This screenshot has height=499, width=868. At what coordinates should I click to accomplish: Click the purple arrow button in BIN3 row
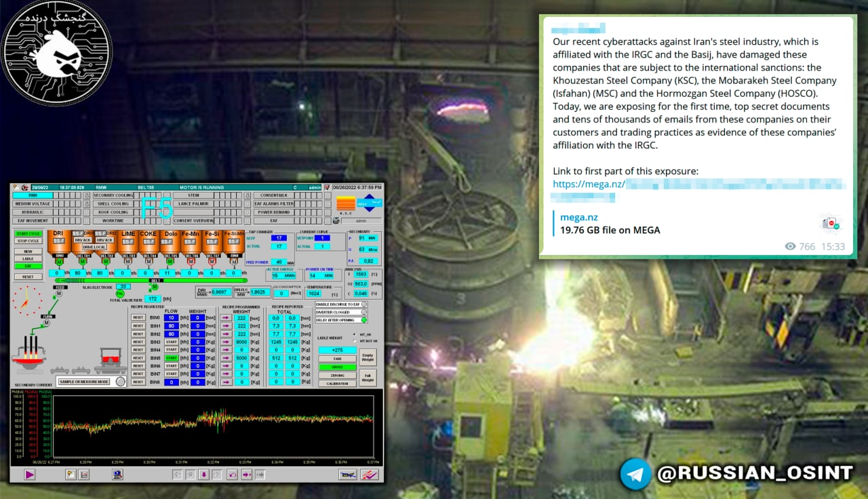pos(226,342)
